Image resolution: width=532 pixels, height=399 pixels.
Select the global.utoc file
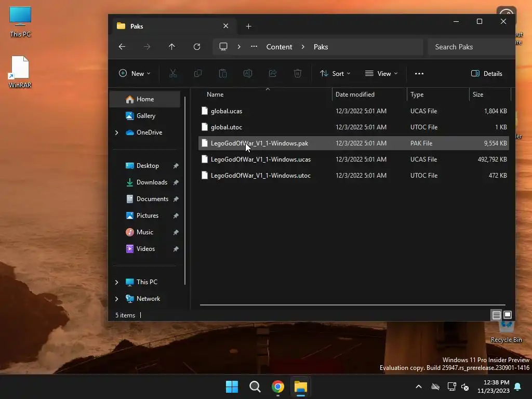353,127
